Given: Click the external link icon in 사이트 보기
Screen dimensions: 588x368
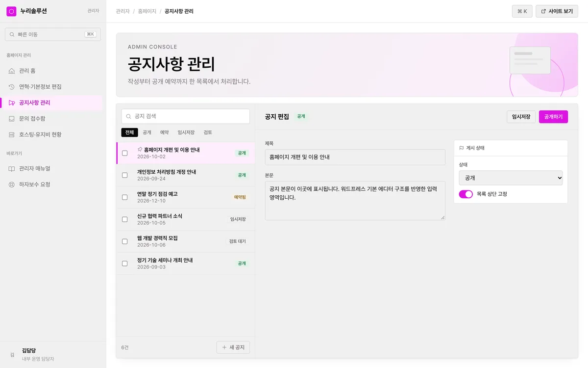Looking at the screenshot, I should coord(543,11).
